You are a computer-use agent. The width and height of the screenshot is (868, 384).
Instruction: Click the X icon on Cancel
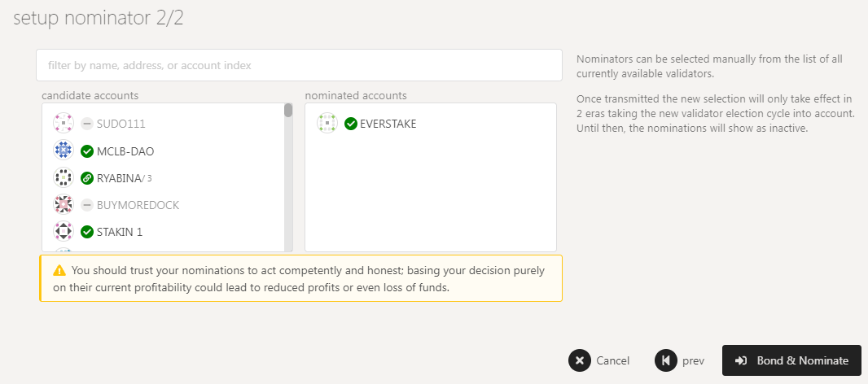point(580,360)
